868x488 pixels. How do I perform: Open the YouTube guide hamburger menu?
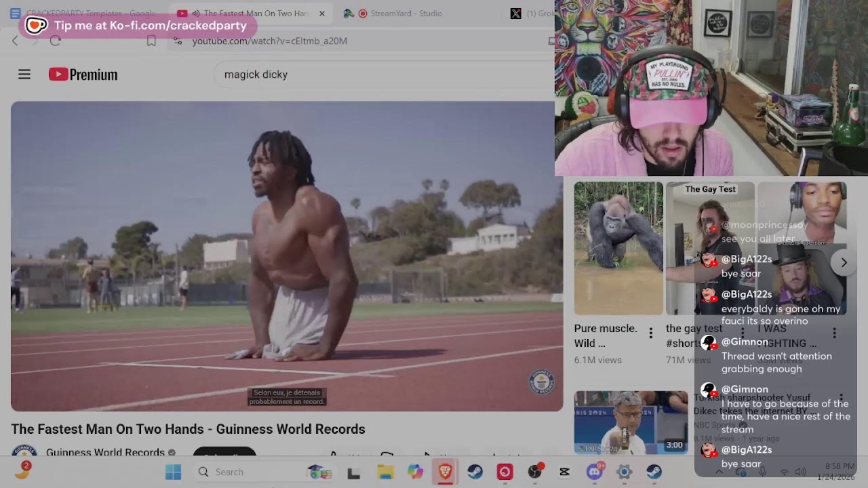24,75
